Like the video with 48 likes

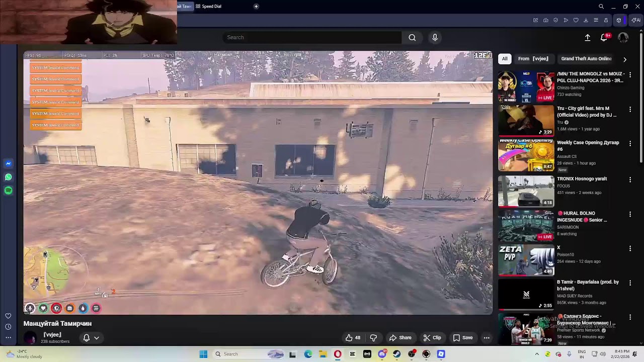(x=353, y=338)
